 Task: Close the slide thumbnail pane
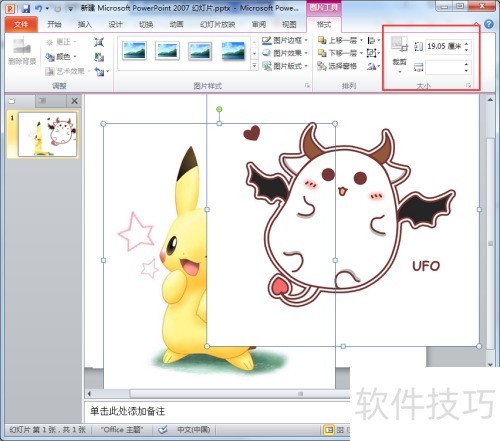coord(75,101)
